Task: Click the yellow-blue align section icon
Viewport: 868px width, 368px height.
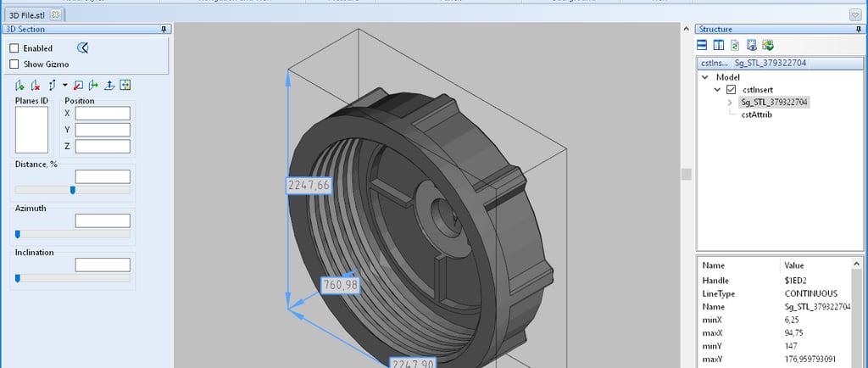Action: point(125,86)
